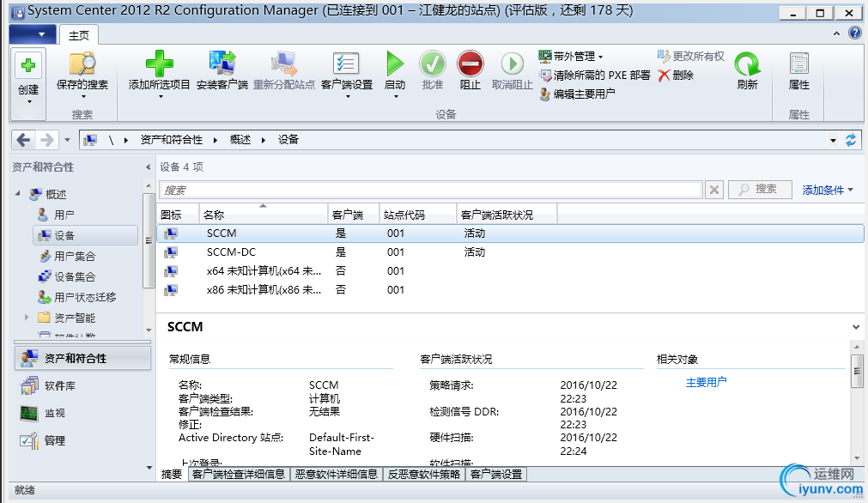Click the 取消阻止 unblock icon
868x503 pixels.
(512, 64)
